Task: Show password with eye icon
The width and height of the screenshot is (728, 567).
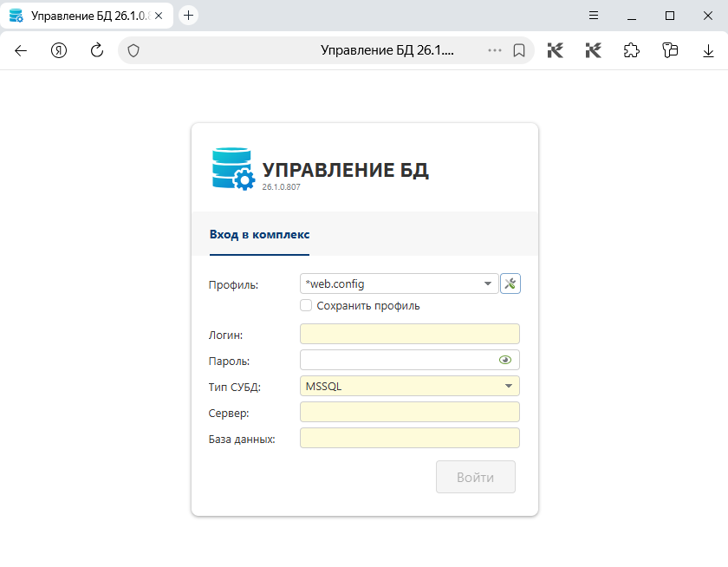Action: [x=505, y=360]
